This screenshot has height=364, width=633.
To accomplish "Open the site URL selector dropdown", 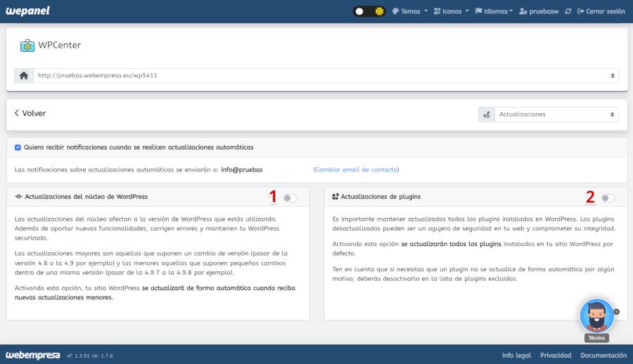I will coord(326,75).
